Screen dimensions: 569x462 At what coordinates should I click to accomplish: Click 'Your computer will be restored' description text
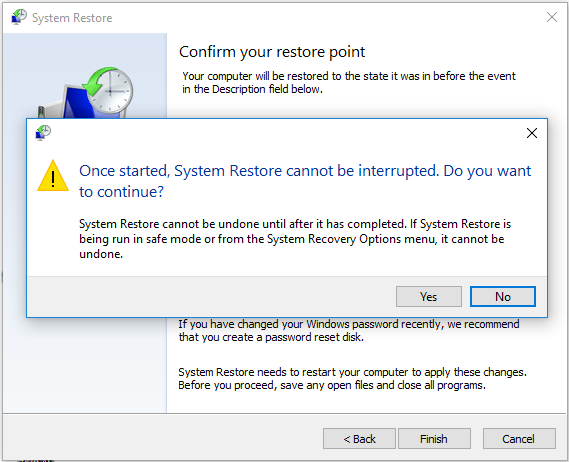pos(349,82)
